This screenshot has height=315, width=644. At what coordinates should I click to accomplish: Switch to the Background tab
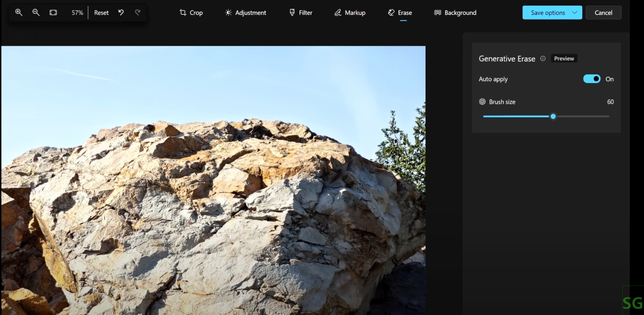(x=455, y=13)
